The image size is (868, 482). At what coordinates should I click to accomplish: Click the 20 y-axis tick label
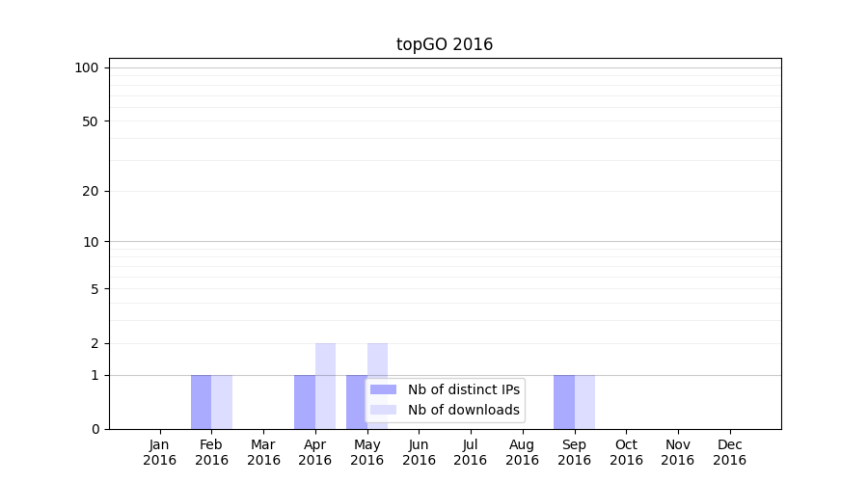(x=91, y=191)
